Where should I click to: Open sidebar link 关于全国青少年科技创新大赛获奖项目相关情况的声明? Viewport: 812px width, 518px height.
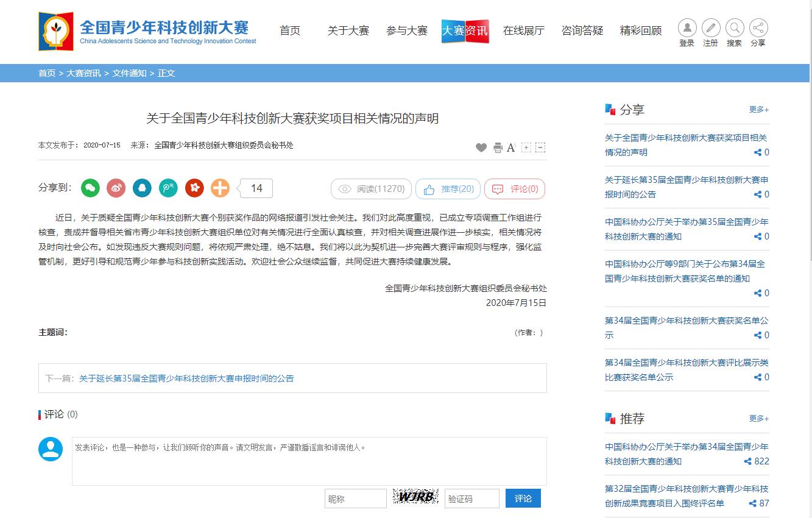(686, 145)
